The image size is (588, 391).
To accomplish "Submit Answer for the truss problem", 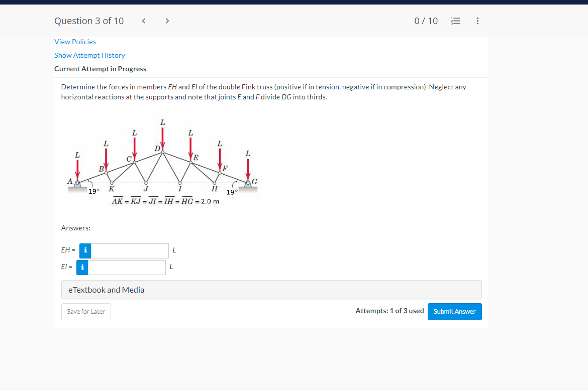I will tap(454, 311).
